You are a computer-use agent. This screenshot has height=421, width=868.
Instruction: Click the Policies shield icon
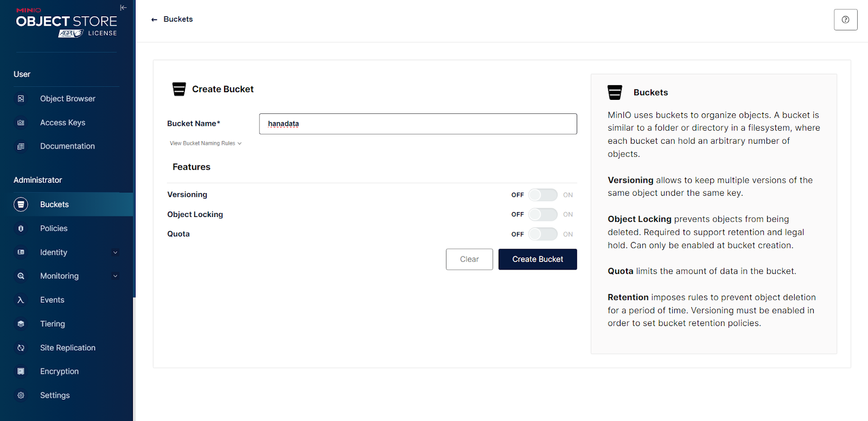pos(21,228)
